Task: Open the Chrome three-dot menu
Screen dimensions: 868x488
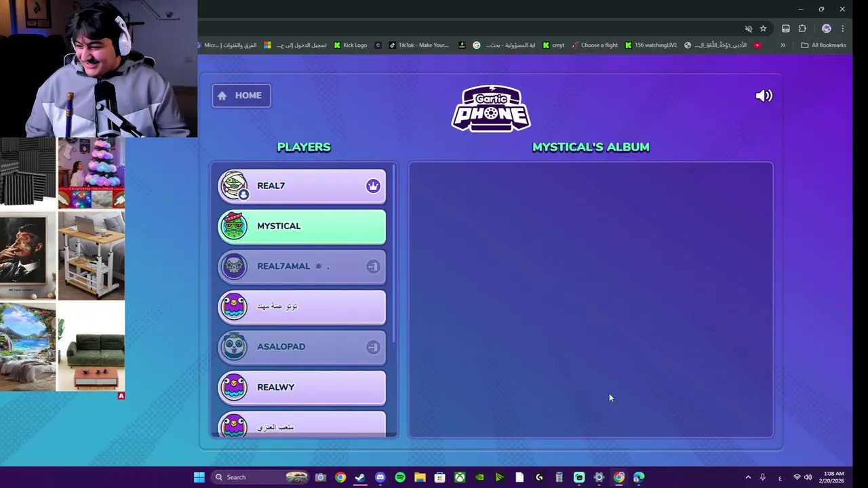Action: [842, 28]
